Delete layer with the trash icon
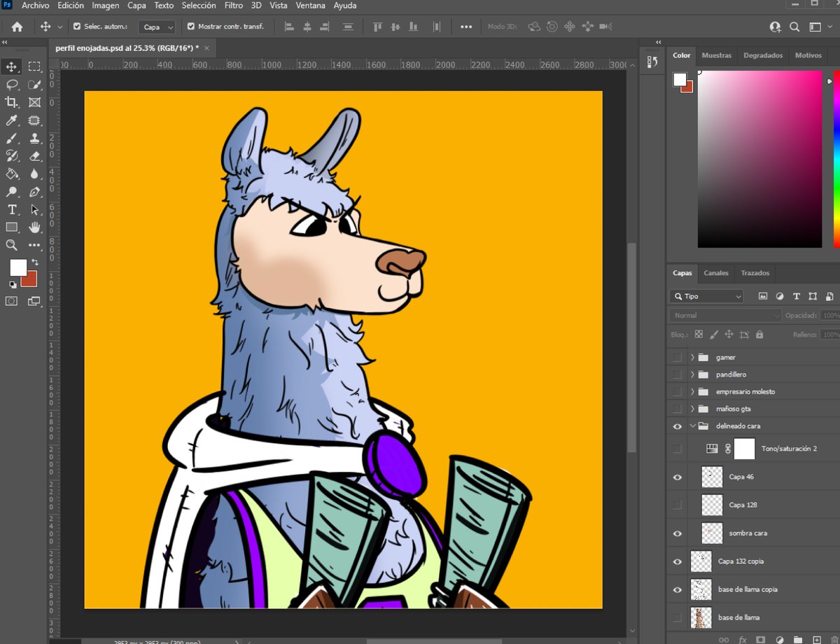 (x=834, y=639)
